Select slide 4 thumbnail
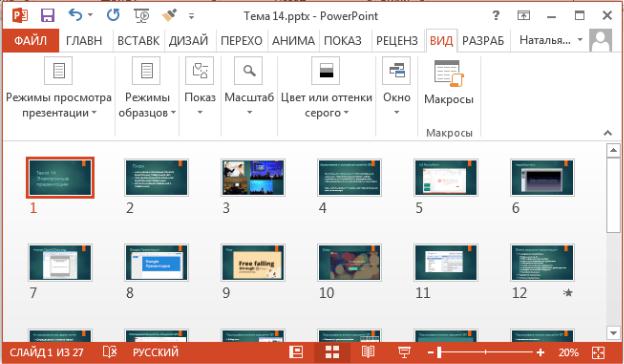The image size is (624, 364). pos(349,177)
